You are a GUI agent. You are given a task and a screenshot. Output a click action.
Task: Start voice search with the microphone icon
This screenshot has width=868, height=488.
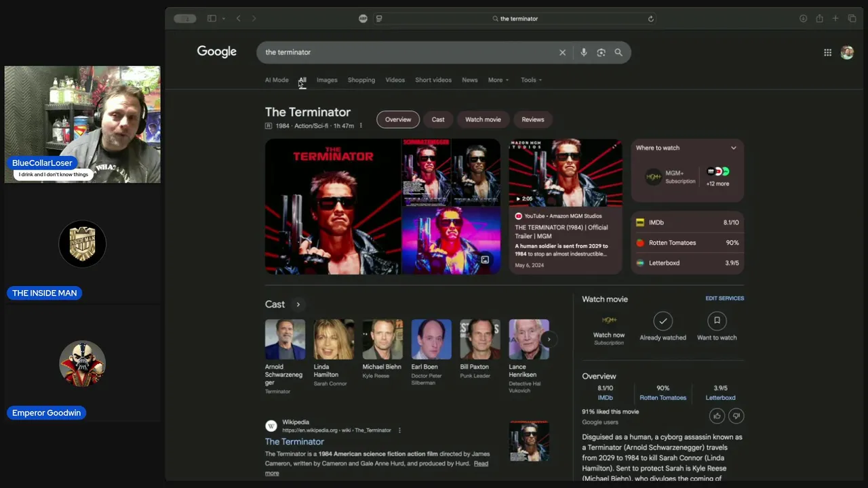[583, 52]
